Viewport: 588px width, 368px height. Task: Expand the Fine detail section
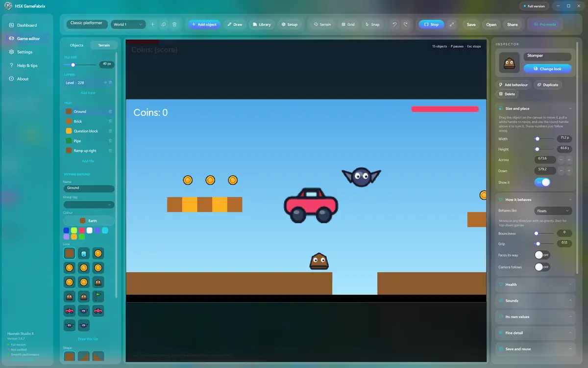pos(535,333)
